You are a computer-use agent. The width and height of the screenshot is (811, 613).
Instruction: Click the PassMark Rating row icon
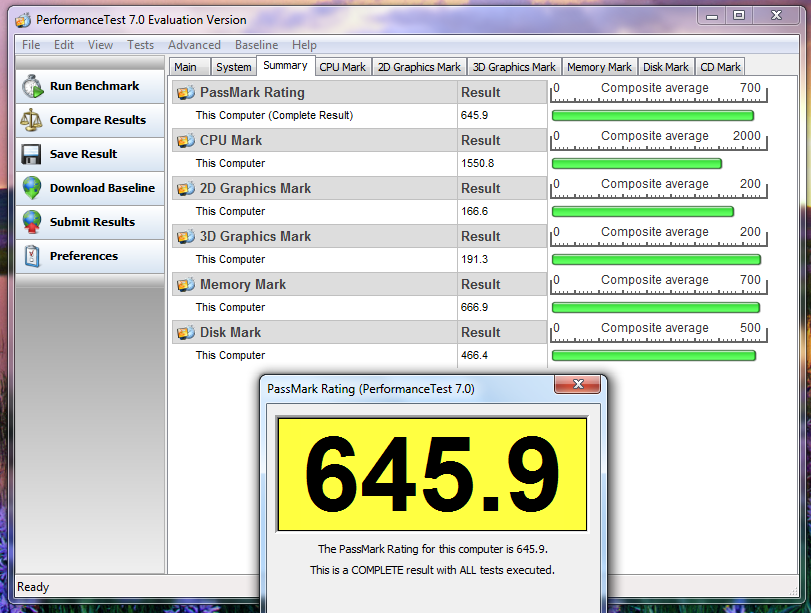point(186,93)
